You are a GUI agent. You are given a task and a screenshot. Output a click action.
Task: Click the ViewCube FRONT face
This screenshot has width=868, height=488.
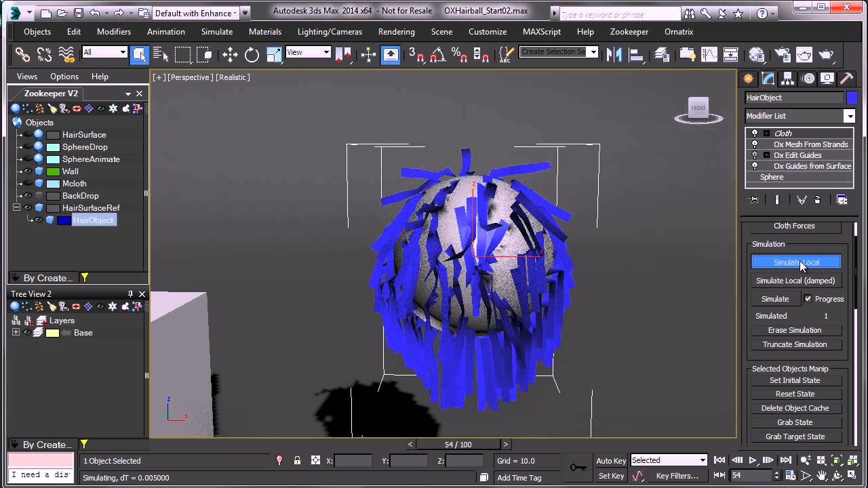point(698,108)
